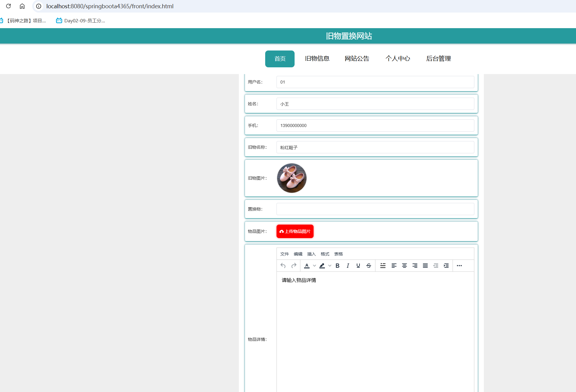Toggle underline formatting in the editor

(358, 266)
